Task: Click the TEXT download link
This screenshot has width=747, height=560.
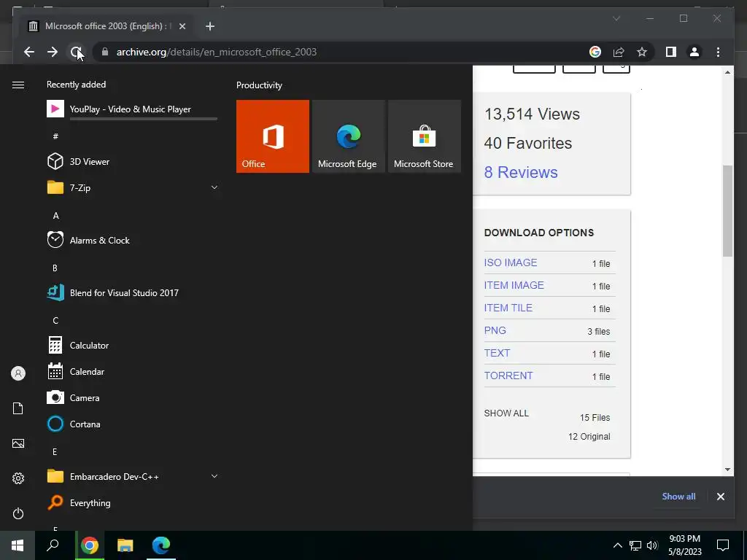Action: [x=497, y=353]
